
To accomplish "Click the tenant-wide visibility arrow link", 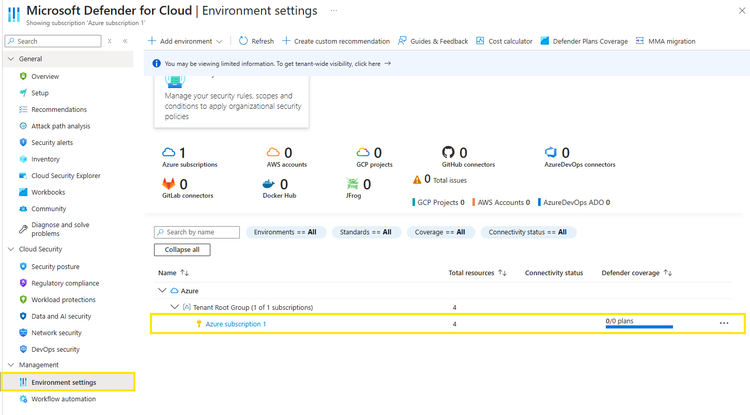I will [387, 63].
